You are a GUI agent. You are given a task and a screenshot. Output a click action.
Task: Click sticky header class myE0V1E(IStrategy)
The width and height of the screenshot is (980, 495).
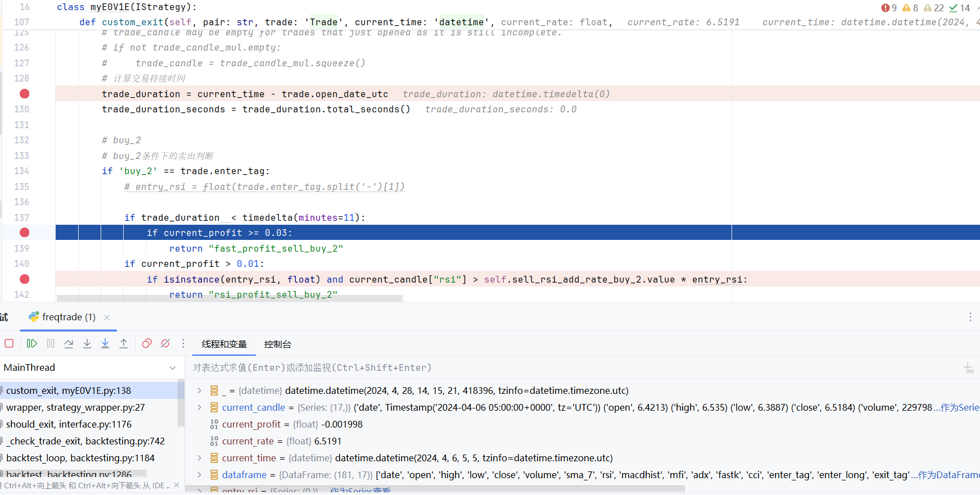(x=127, y=7)
